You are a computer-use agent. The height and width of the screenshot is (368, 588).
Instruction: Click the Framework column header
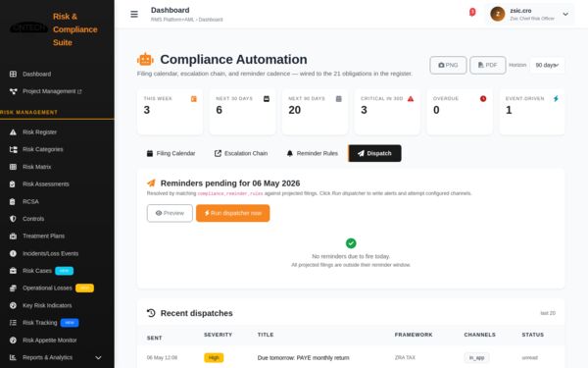click(414, 335)
